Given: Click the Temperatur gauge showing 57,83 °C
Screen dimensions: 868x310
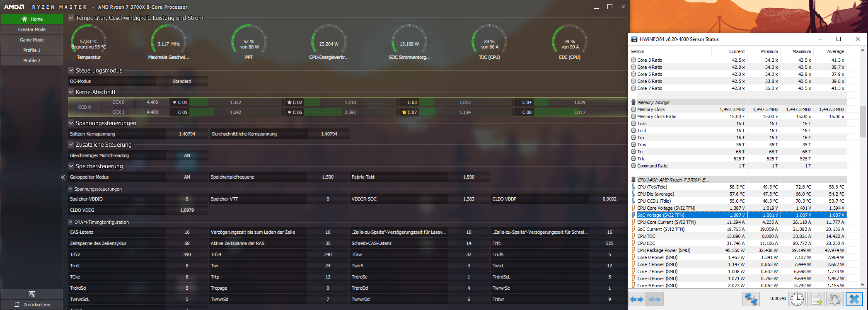Looking at the screenshot, I should tap(89, 41).
